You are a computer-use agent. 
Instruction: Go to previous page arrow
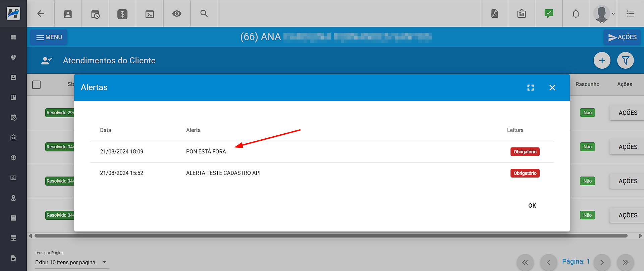click(548, 262)
